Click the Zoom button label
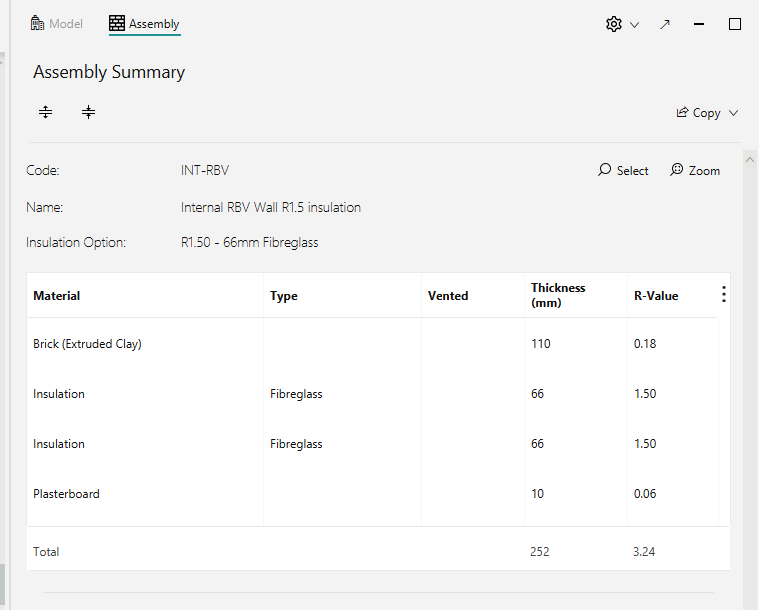The width and height of the screenshot is (759, 610). click(x=704, y=170)
